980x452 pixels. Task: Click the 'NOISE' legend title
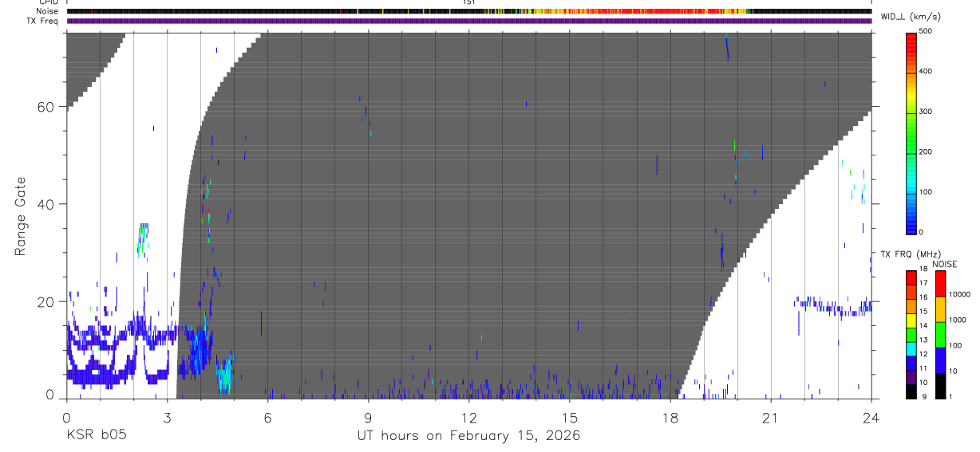pyautogui.click(x=944, y=264)
